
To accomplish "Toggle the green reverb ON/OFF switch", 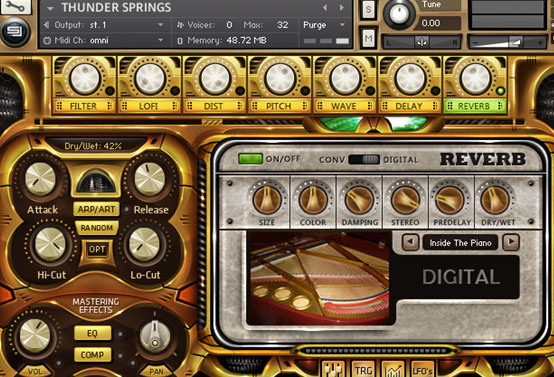I will (250, 159).
